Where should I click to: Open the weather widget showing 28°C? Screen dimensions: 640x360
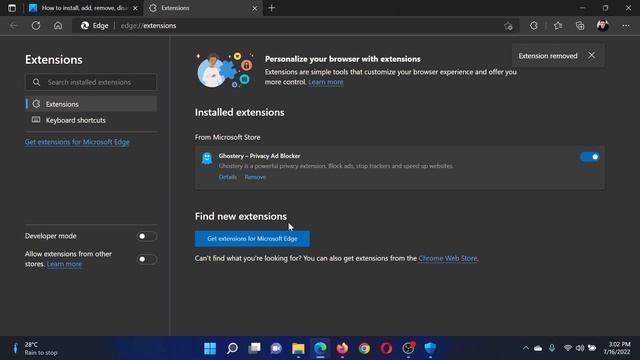point(36,348)
